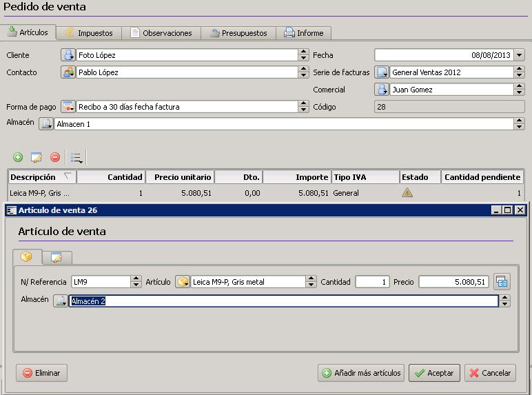Open the Contacto lookup icon
Image resolution: width=532 pixels, height=395 pixels.
click(x=68, y=72)
